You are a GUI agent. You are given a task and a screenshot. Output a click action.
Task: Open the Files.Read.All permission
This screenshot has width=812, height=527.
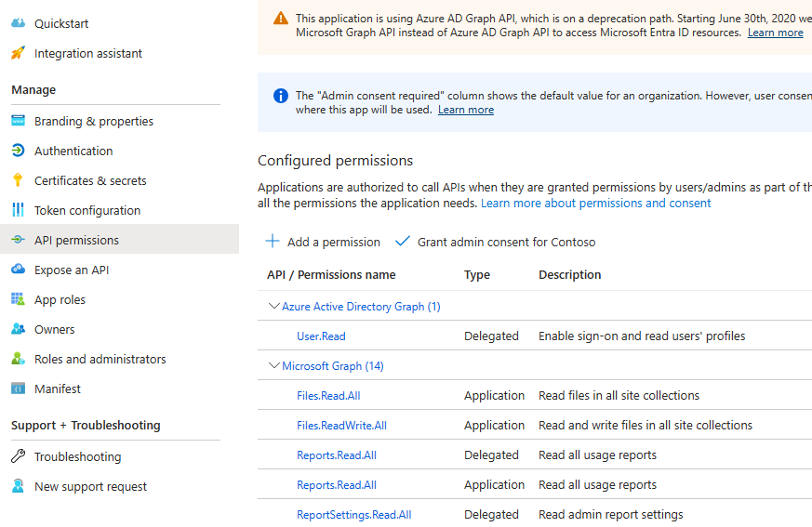point(328,396)
